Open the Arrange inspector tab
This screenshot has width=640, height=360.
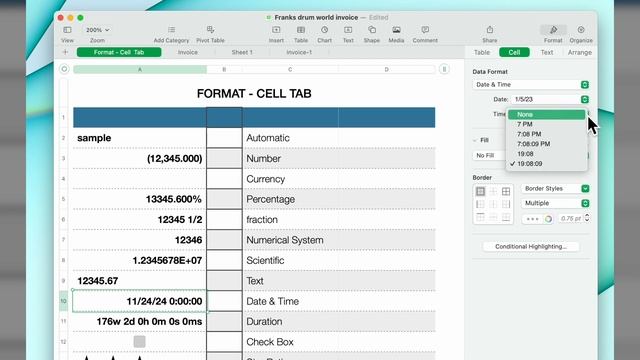tap(580, 52)
